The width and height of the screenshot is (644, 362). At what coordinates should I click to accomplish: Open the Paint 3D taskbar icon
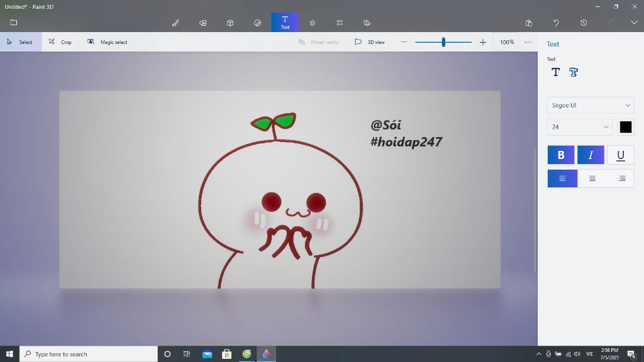pyautogui.click(x=266, y=354)
